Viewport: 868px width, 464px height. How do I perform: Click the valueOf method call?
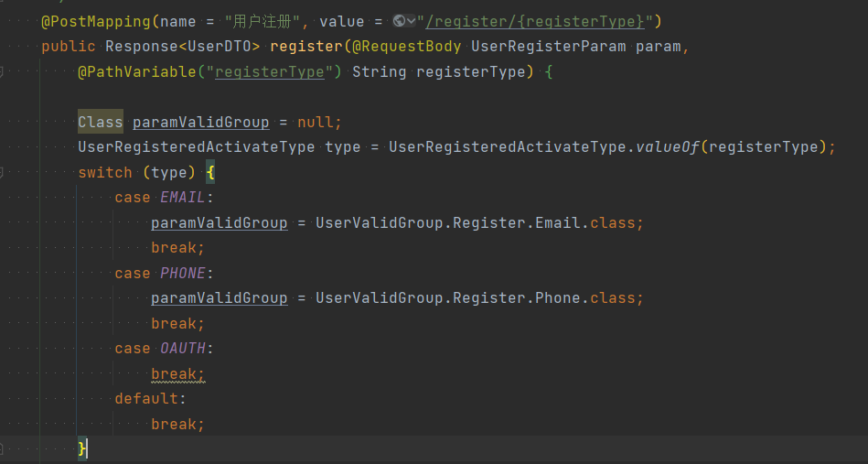[x=668, y=147]
